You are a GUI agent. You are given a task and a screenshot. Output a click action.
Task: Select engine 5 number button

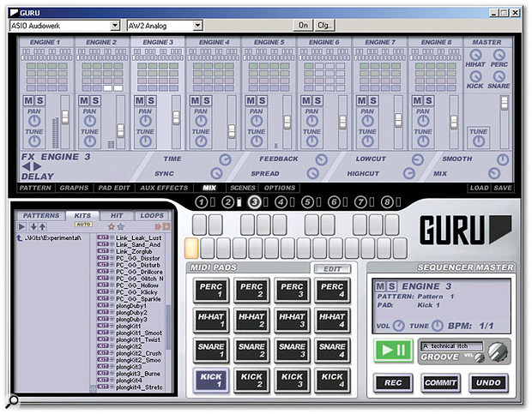[307, 202]
